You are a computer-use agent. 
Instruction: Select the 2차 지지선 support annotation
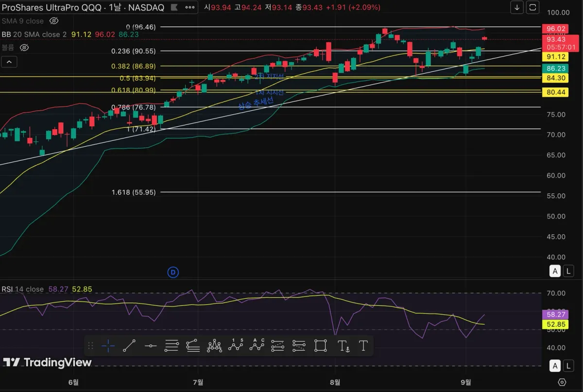tap(269, 76)
